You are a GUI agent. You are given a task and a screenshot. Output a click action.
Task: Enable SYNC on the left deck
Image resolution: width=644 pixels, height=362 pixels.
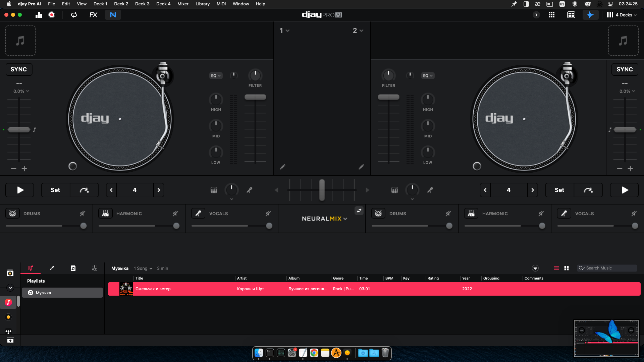pos(19,69)
